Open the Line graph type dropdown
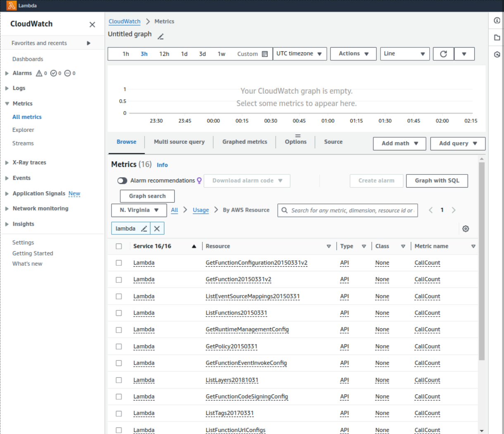 coord(404,54)
